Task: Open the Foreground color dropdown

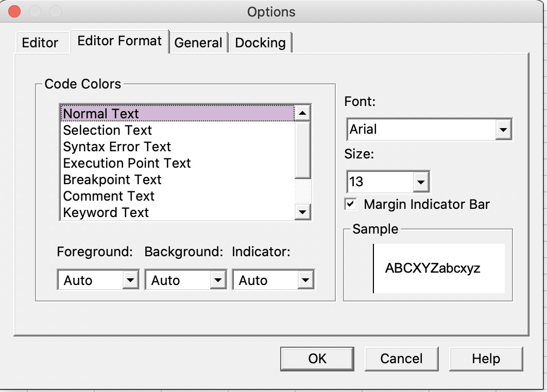Action: point(130,280)
